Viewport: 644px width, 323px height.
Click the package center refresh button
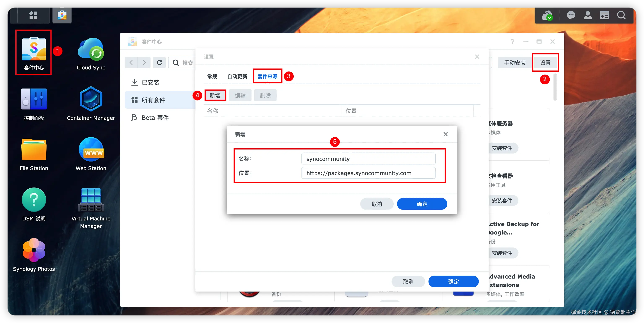click(159, 63)
